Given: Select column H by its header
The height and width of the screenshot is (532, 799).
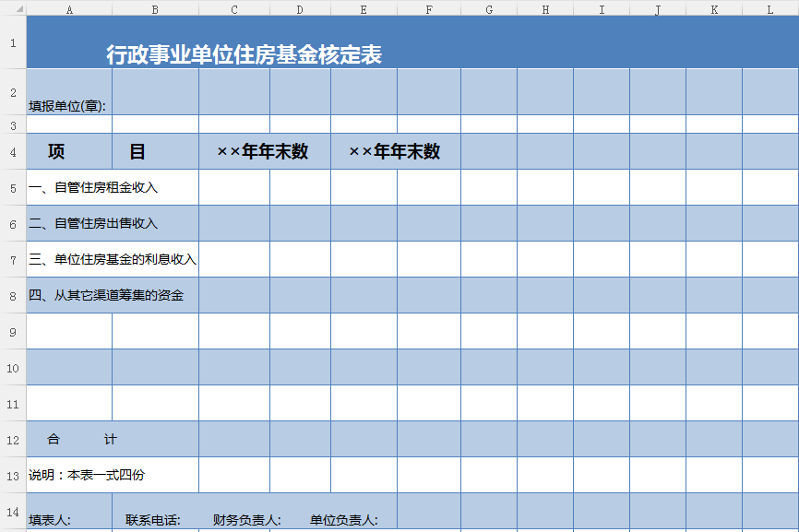Looking at the screenshot, I should 545,8.
